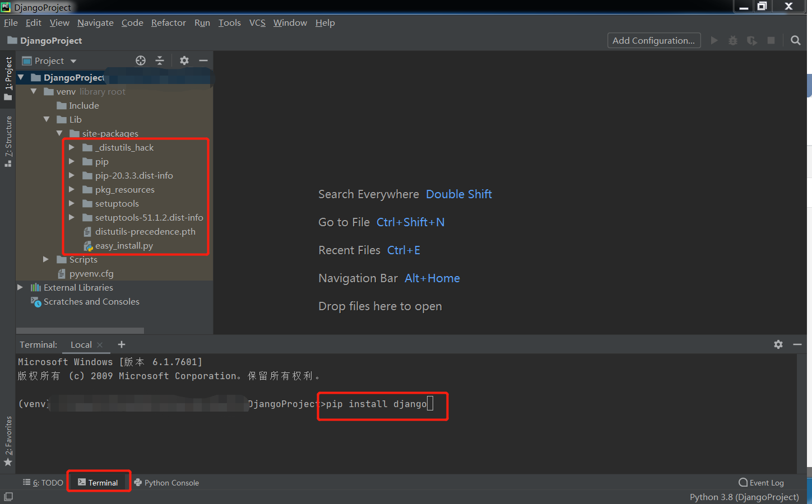This screenshot has width=812, height=504.
Task: Close the Local terminal tab
Action: point(100,345)
